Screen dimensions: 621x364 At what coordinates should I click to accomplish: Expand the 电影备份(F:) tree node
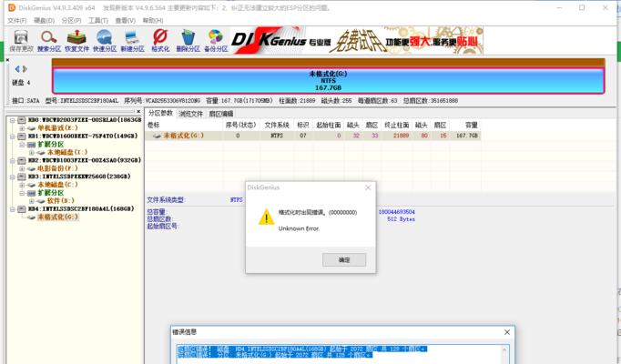[x=22, y=168]
